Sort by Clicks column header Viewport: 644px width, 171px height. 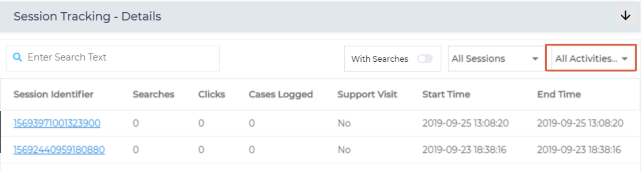(x=211, y=94)
